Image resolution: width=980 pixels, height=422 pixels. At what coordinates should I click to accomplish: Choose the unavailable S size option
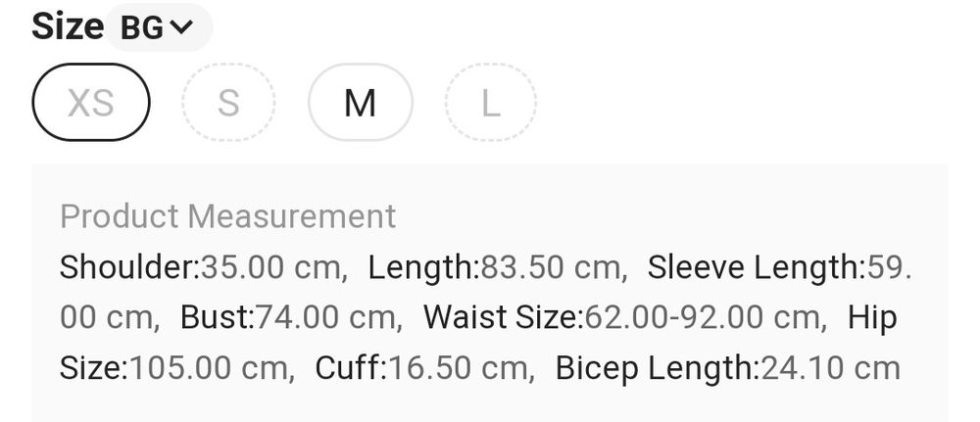click(x=228, y=102)
